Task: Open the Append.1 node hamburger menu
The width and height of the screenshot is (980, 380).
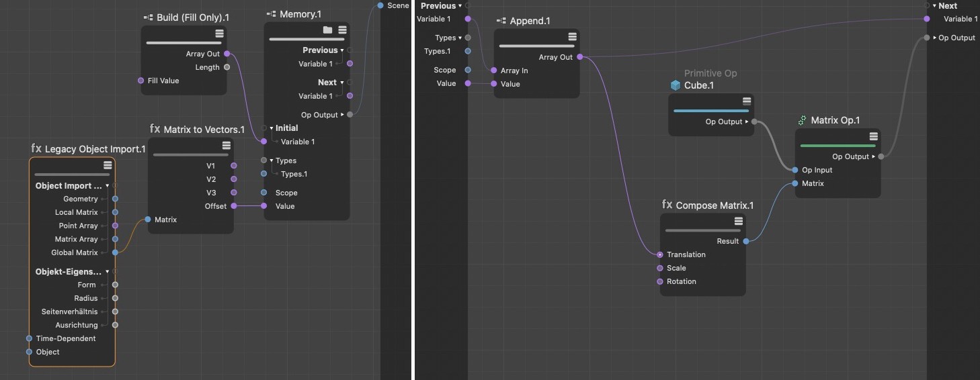Action: click(572, 37)
